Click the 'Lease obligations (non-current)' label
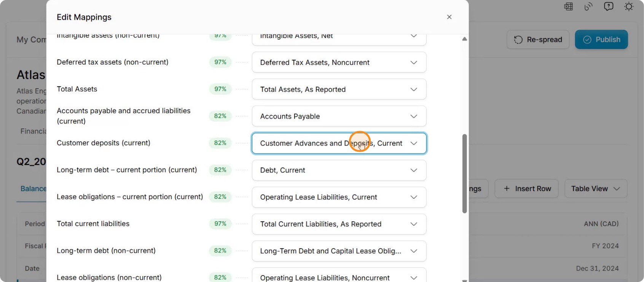 (x=109, y=278)
